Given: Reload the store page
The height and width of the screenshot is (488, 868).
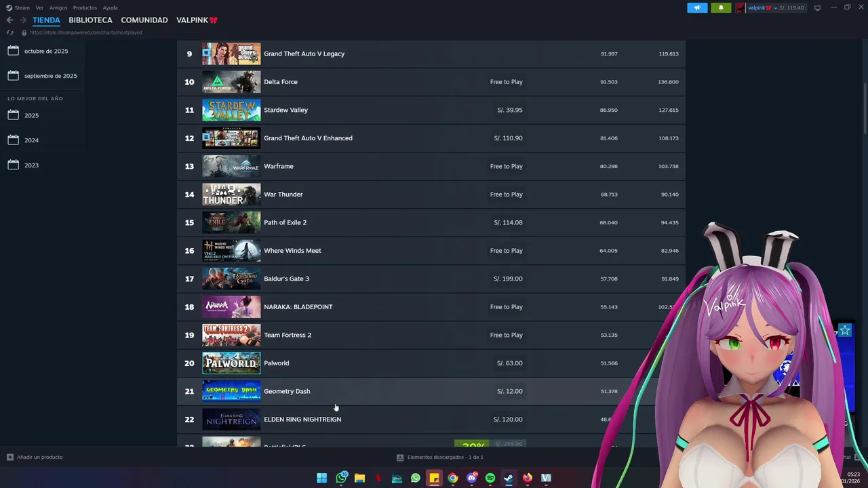Looking at the screenshot, I should pyautogui.click(x=9, y=33).
